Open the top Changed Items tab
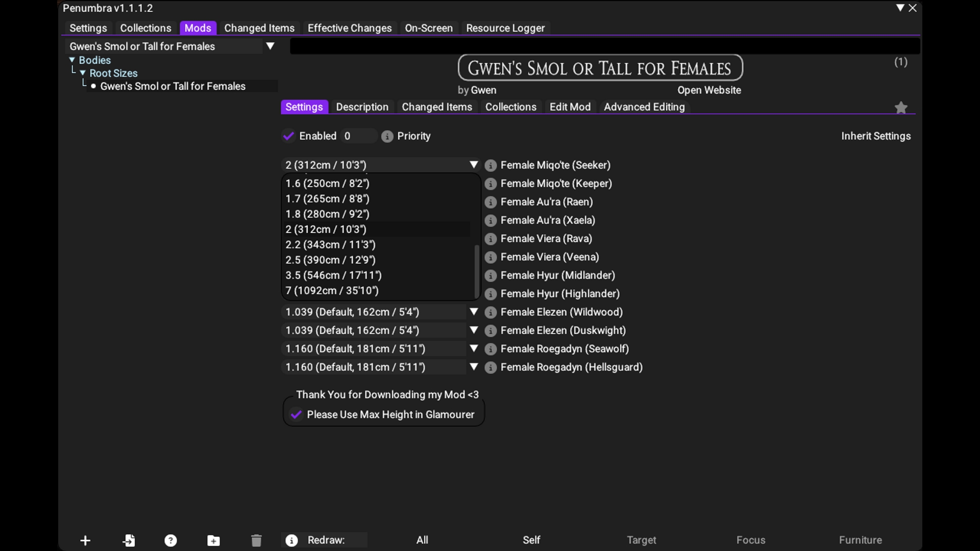The height and width of the screenshot is (551, 980). coord(259,28)
